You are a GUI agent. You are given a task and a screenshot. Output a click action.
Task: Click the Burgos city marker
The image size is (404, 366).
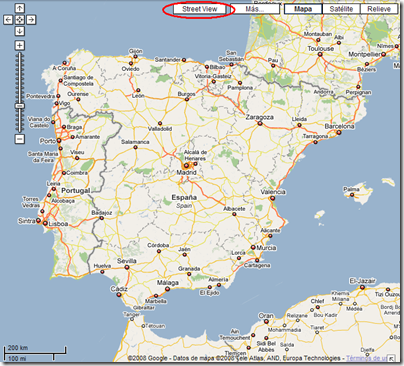pyautogui.click(x=187, y=99)
